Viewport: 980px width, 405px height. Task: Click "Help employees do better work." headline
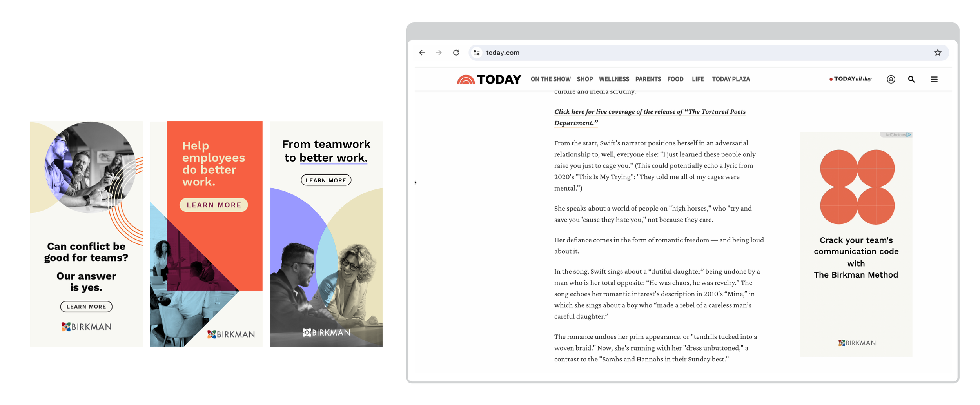point(213,164)
